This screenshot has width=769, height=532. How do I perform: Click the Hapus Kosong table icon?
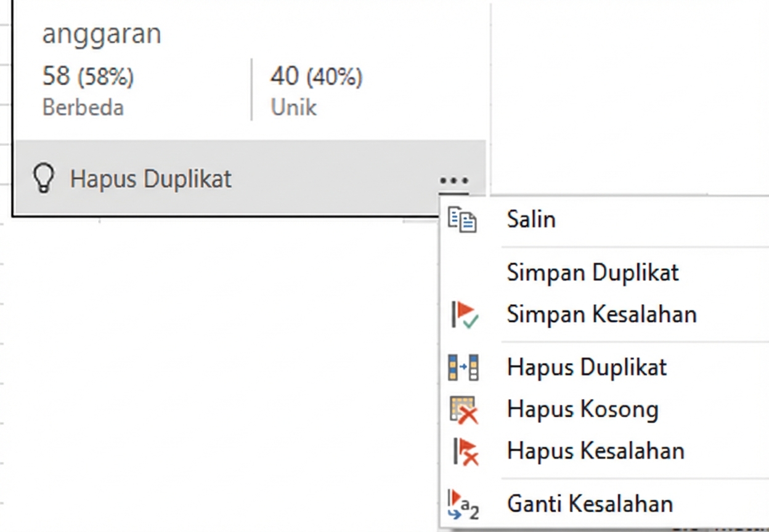coord(463,409)
